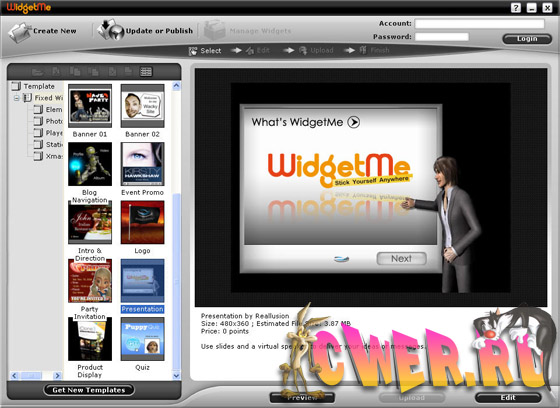Click the Manage Widgets icon
Screen dimensions: 560x408
[215, 30]
